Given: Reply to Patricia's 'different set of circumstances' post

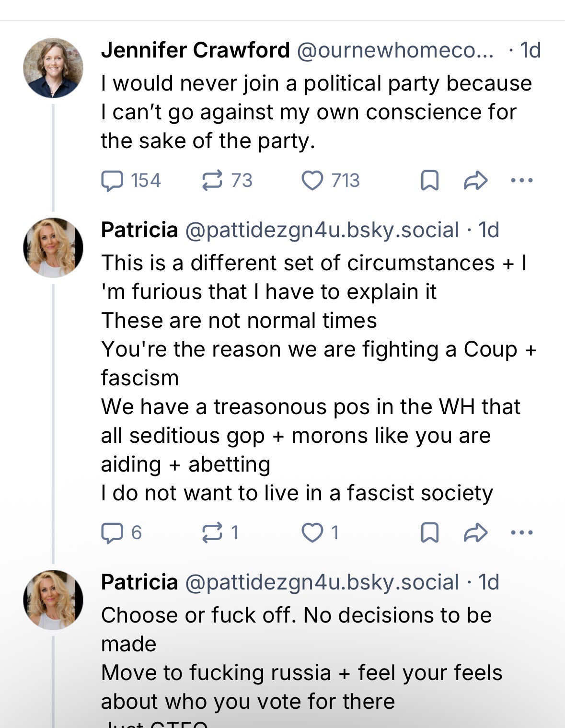Looking at the screenshot, I should point(112,532).
